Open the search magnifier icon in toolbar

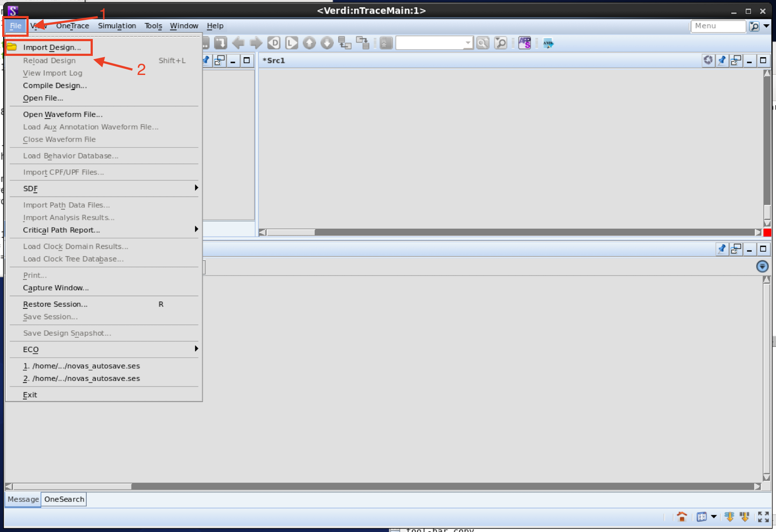pyautogui.click(x=483, y=43)
